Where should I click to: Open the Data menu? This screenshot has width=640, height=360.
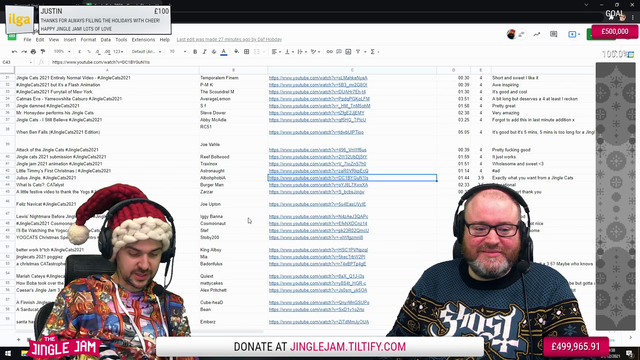pos(106,40)
